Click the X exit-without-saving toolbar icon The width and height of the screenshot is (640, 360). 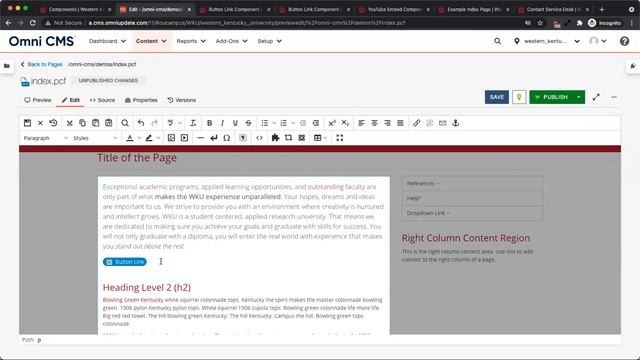(40, 123)
